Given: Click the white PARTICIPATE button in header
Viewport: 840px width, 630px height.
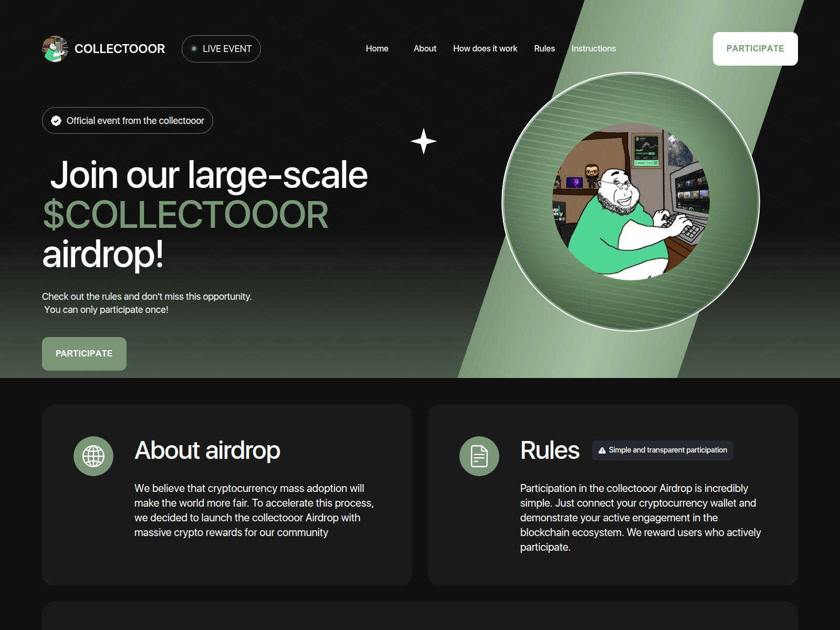Looking at the screenshot, I should coord(755,49).
